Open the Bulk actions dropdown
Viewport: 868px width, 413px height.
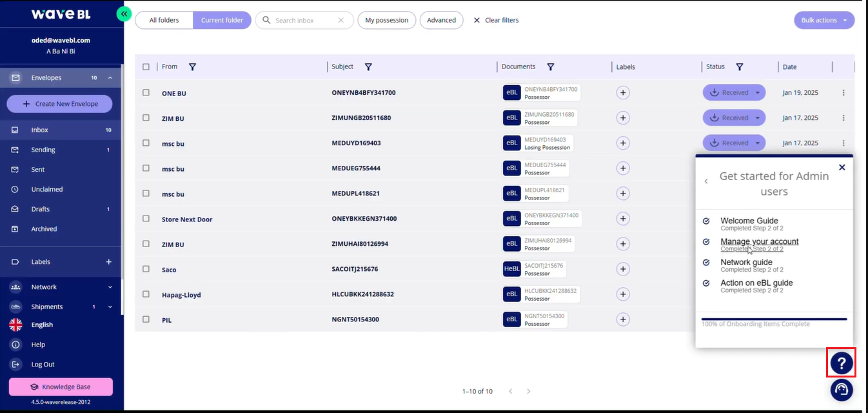click(x=824, y=20)
